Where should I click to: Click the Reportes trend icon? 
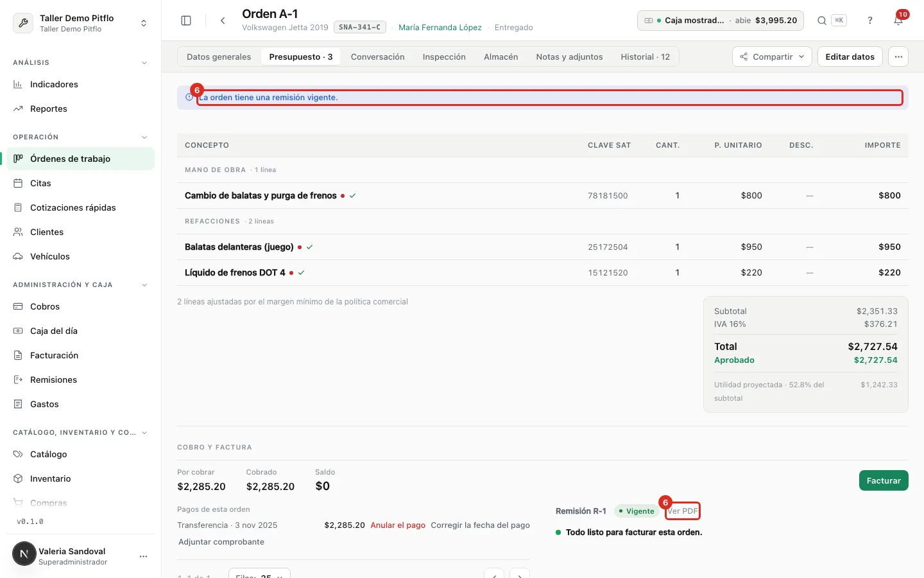[x=18, y=109]
